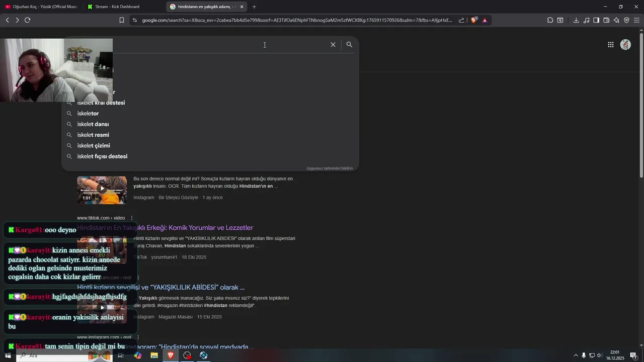Open more options beside www.tiktok.com › video

pos(132,218)
